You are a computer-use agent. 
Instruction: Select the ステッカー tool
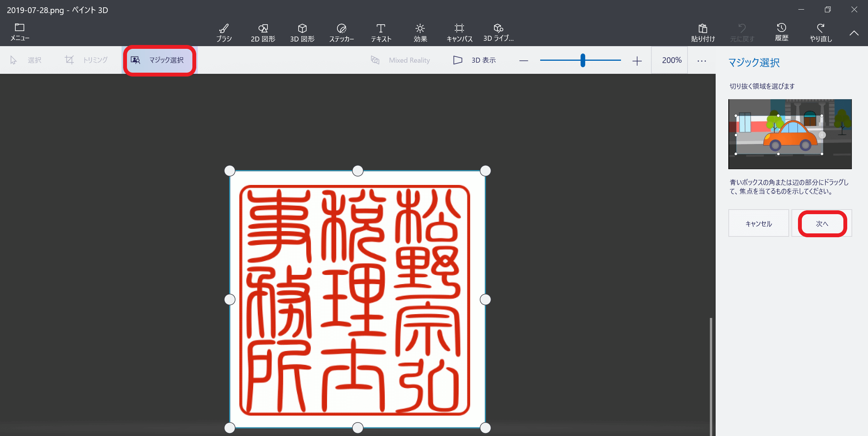click(x=342, y=31)
